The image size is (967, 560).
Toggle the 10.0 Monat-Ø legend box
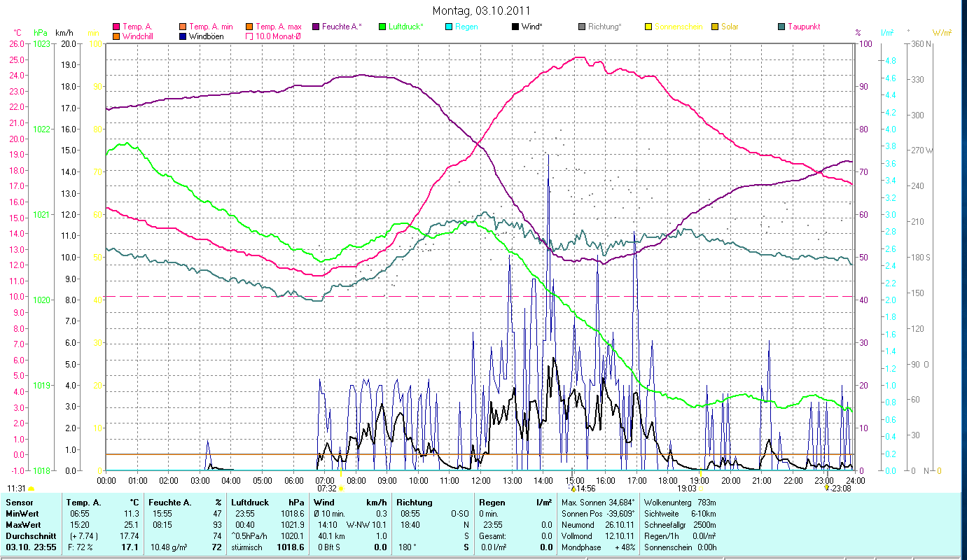coord(249,36)
